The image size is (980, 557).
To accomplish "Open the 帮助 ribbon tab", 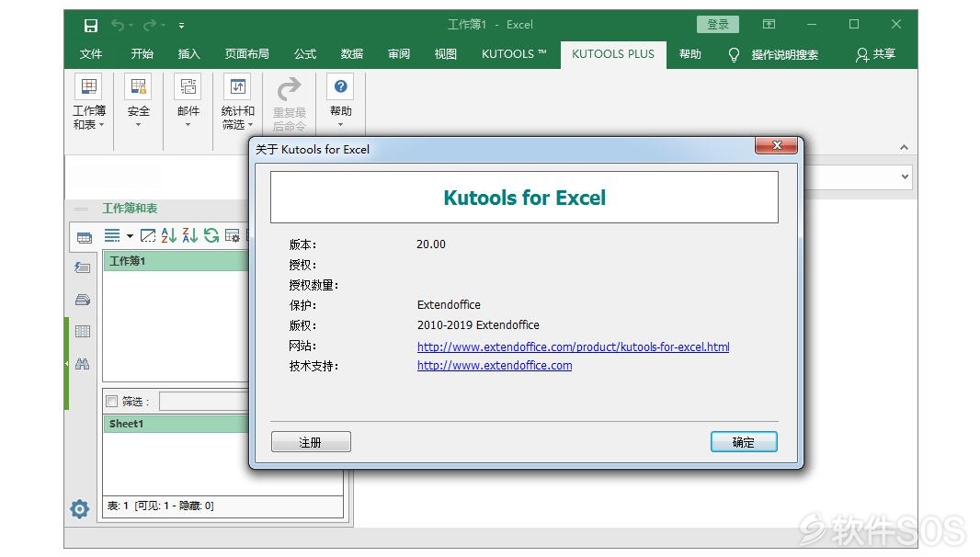I will [690, 54].
